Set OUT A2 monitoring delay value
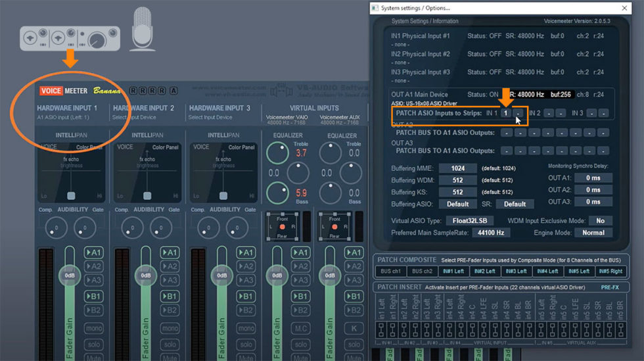The height and width of the screenshot is (361, 644). click(x=593, y=190)
